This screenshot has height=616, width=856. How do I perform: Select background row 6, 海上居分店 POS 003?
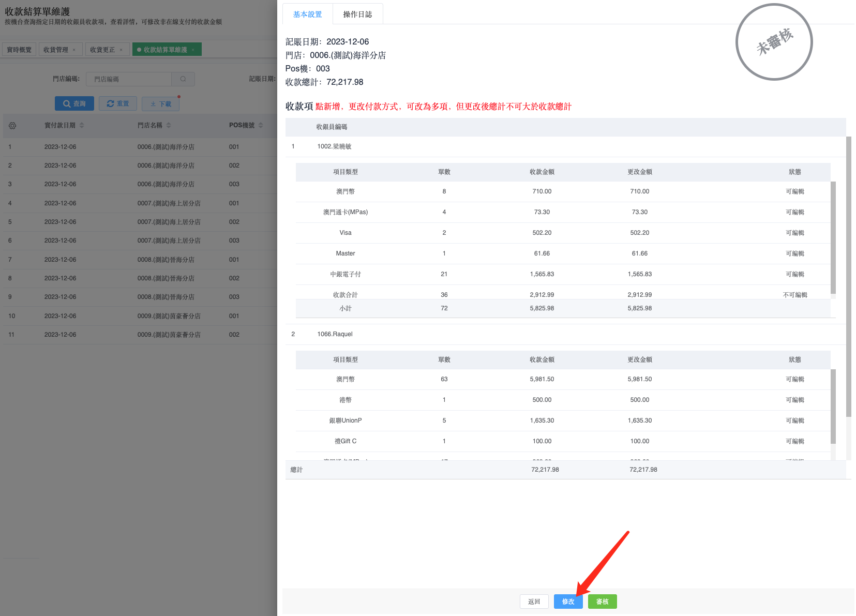tap(140, 241)
